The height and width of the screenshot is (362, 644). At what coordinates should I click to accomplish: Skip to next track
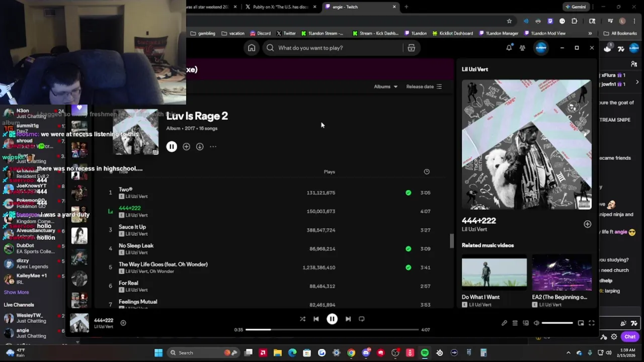tap(348, 319)
